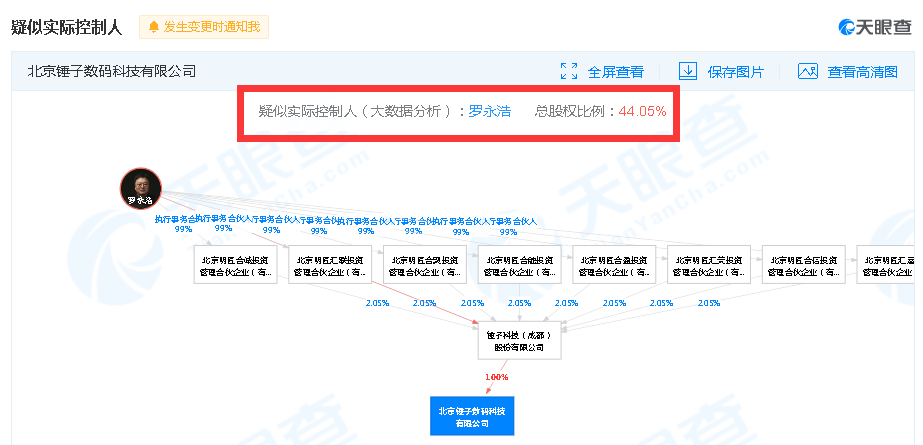923x445 pixels.
Task: Select the 锤子科技(成都)股份有限公司 node
Action: click(x=519, y=341)
